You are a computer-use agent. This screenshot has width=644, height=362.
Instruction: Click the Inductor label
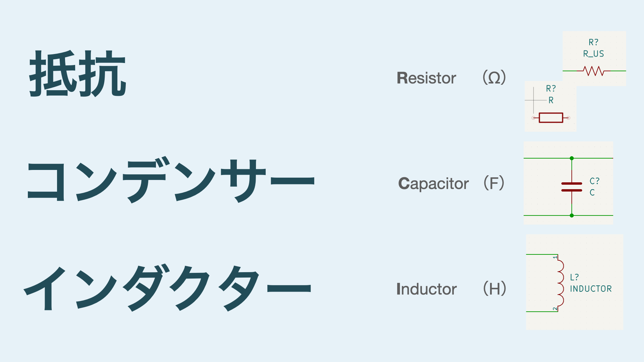[426, 289]
